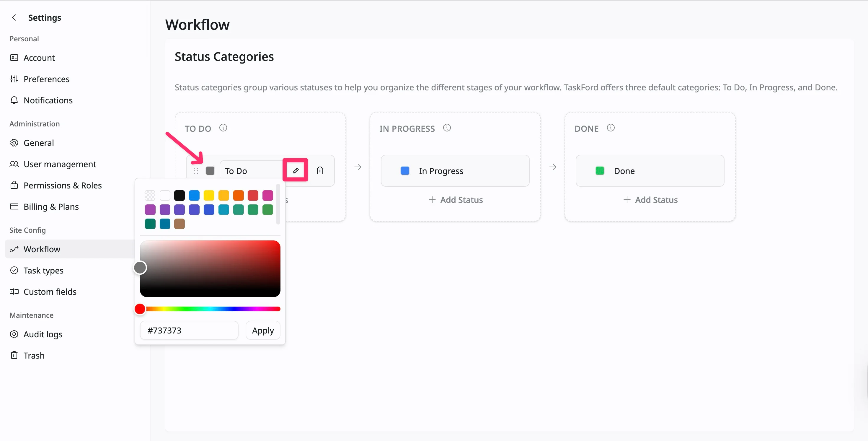
Task: Click the pencil edit icon for To Do status
Action: tap(296, 171)
